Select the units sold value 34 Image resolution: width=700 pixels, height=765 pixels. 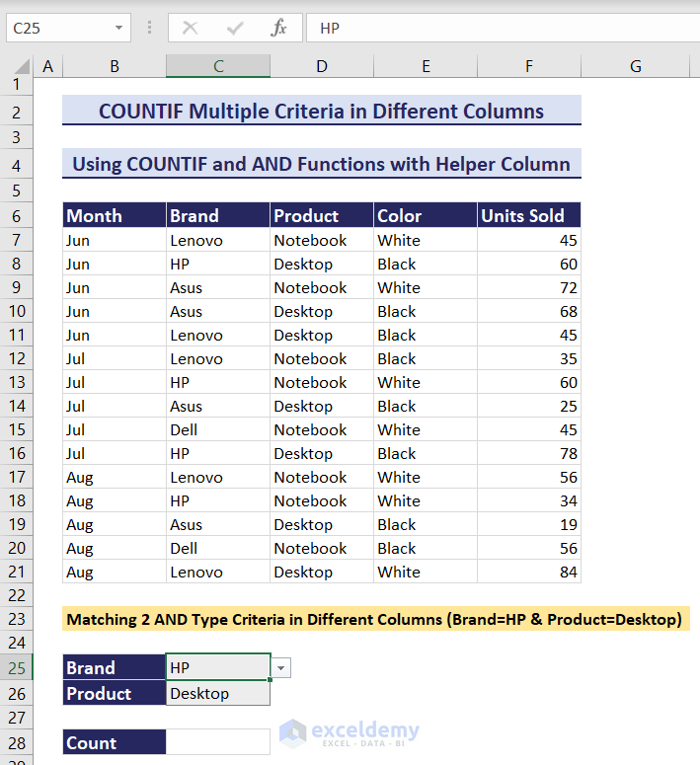coord(529,500)
